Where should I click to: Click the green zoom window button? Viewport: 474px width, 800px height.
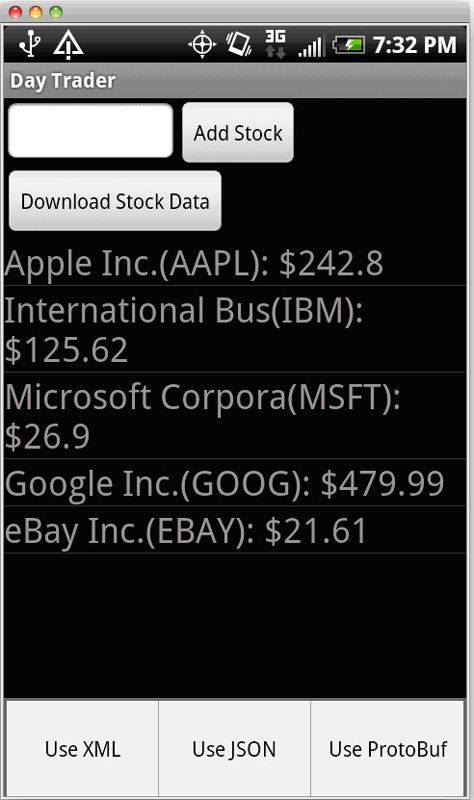click(x=56, y=12)
